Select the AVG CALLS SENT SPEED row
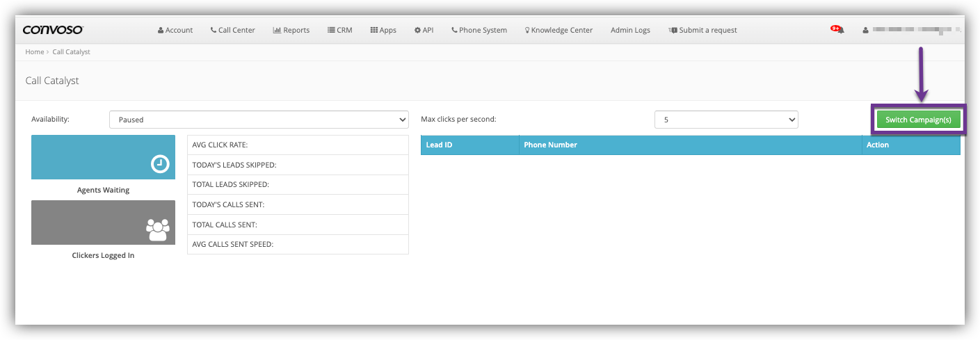This screenshot has width=980, height=340. click(298, 244)
